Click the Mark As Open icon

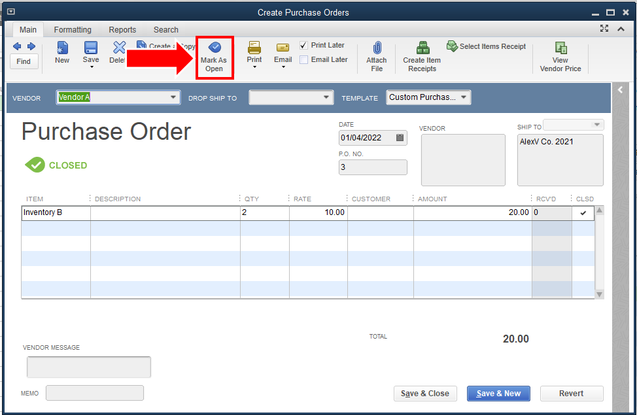point(214,47)
